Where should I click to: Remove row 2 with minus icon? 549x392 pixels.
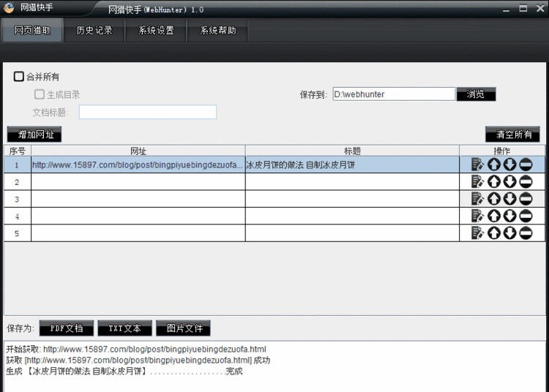coord(526,181)
